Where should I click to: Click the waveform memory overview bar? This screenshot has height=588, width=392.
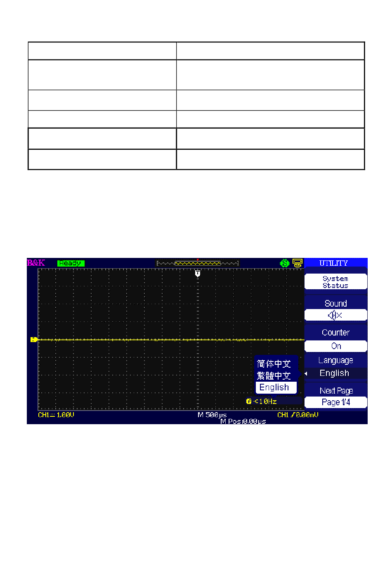tap(198, 263)
